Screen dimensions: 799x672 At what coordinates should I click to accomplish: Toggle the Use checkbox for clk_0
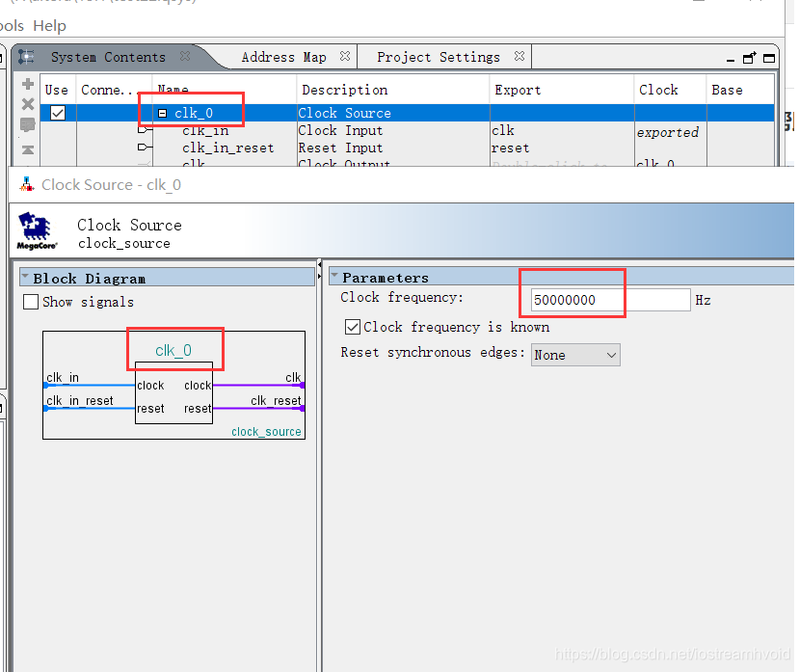pyautogui.click(x=58, y=113)
